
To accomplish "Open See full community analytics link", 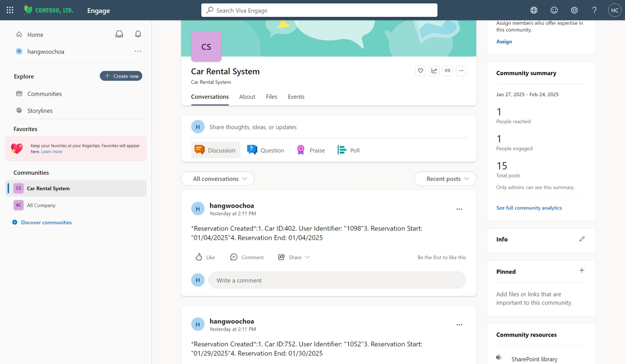I will coord(529,208).
